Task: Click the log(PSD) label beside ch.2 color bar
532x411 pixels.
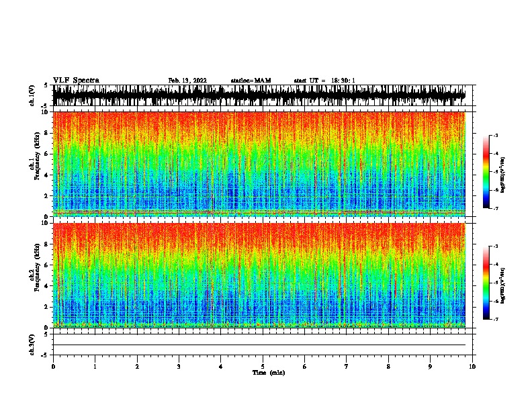Action: click(503, 286)
